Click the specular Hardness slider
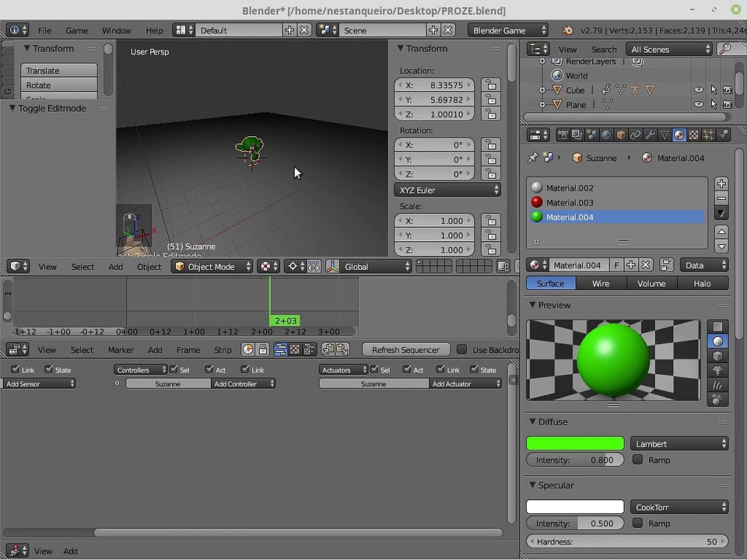Viewport: 747px width, 560px height. coord(627,541)
